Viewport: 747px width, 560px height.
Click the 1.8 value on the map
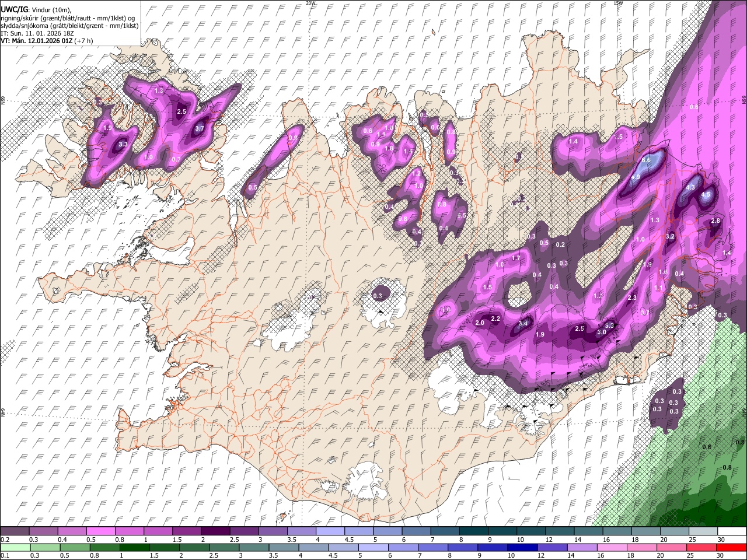(x=389, y=148)
